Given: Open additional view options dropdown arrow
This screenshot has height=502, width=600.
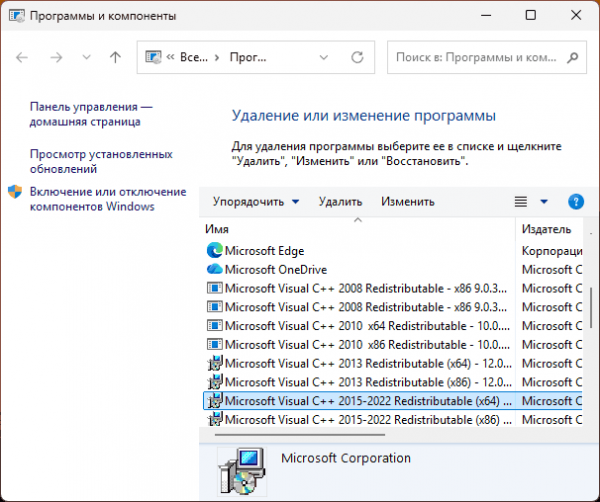Looking at the screenshot, I should point(544,202).
